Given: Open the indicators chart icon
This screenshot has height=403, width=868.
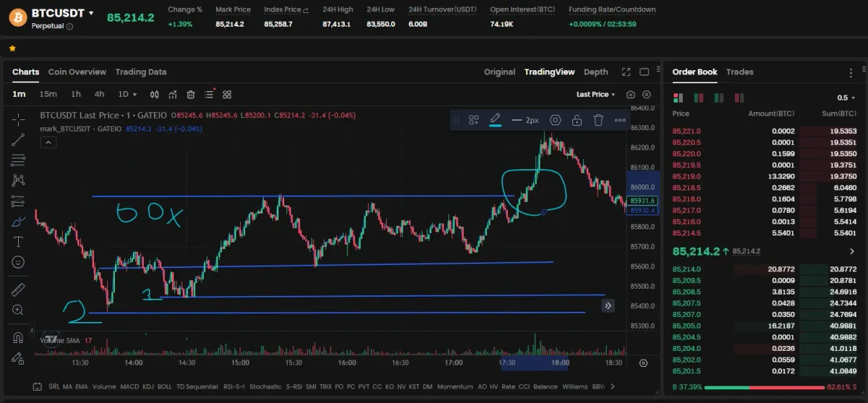Looking at the screenshot, I should tap(173, 94).
